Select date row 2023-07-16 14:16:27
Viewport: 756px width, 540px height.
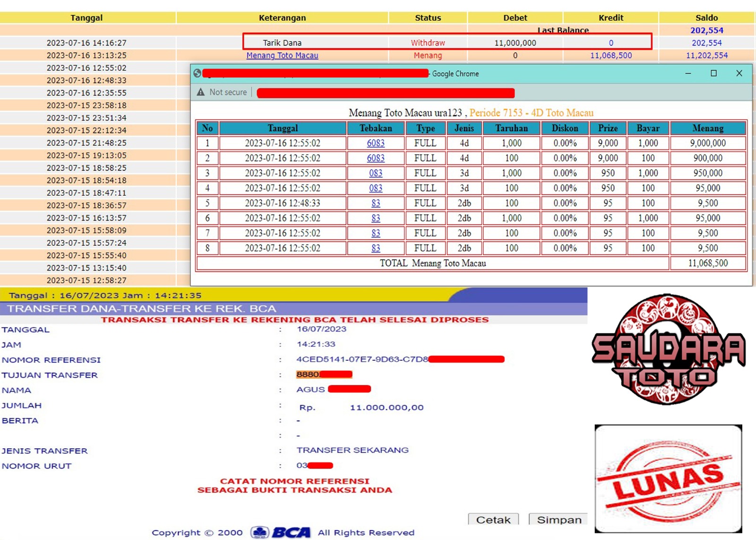pyautogui.click(x=86, y=43)
